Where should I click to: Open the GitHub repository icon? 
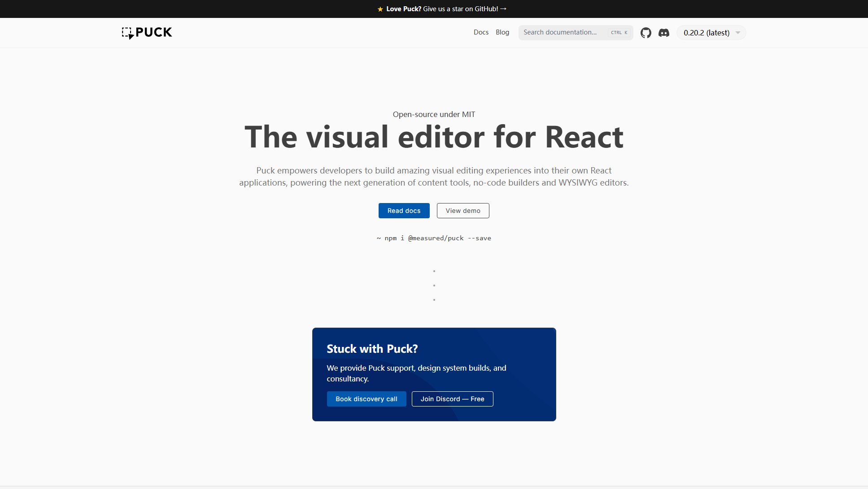click(646, 33)
